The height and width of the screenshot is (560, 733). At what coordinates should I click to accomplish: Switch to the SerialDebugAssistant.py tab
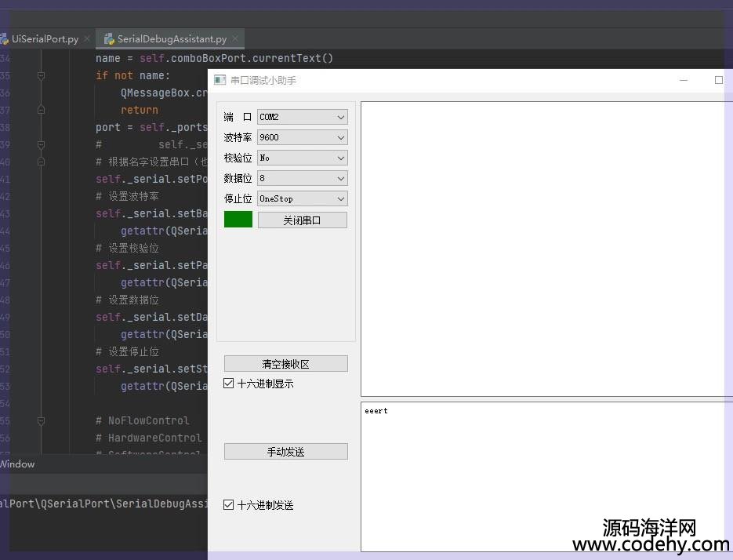click(x=171, y=39)
